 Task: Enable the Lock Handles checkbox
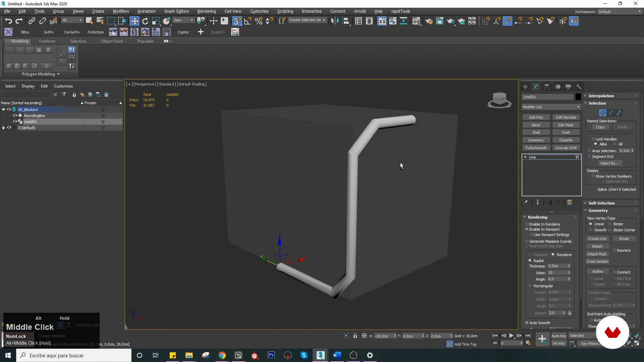tap(593, 139)
